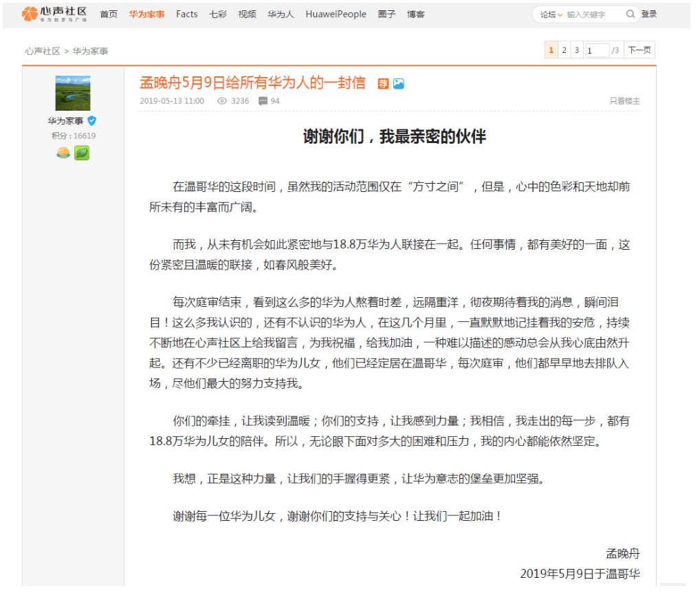Viewport: 700px width, 593px height.
Task: Open the 博客 navigation item
Action: 415,14
